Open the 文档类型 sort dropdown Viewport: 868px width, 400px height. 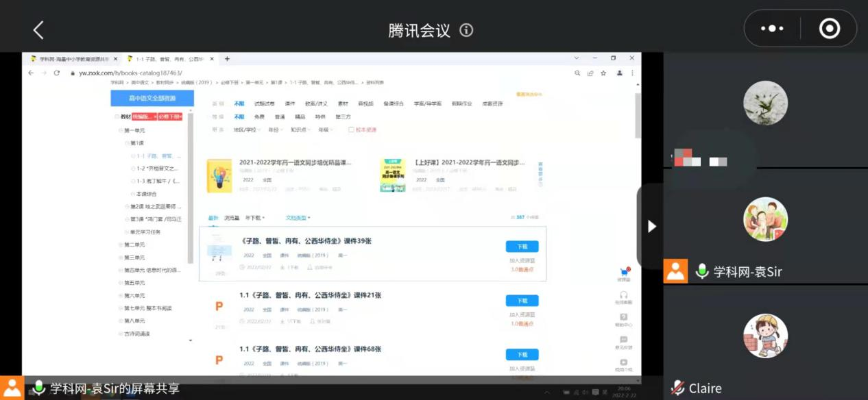tap(298, 218)
